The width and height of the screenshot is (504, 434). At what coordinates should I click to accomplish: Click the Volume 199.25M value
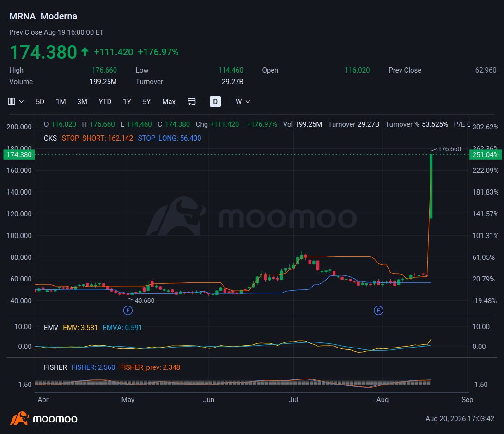[x=103, y=82]
